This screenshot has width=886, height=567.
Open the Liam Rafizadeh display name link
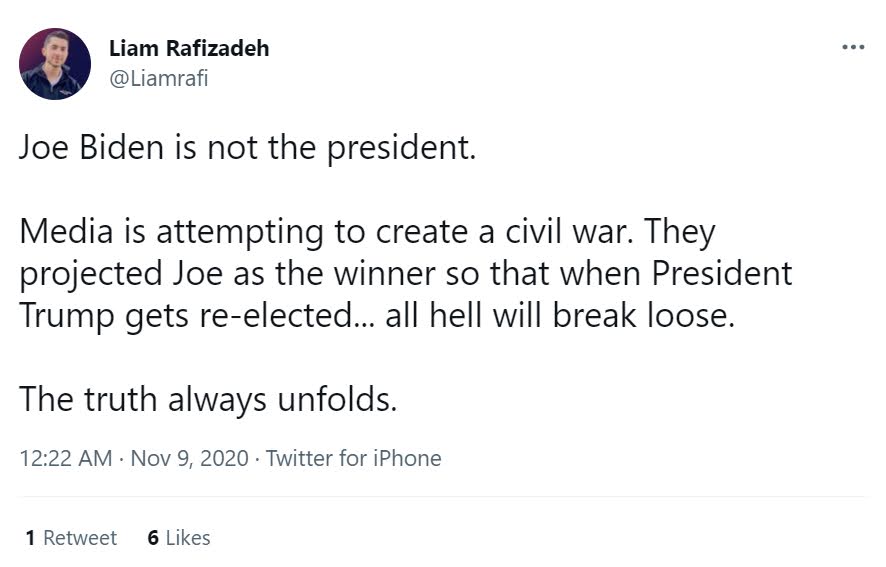click(188, 49)
